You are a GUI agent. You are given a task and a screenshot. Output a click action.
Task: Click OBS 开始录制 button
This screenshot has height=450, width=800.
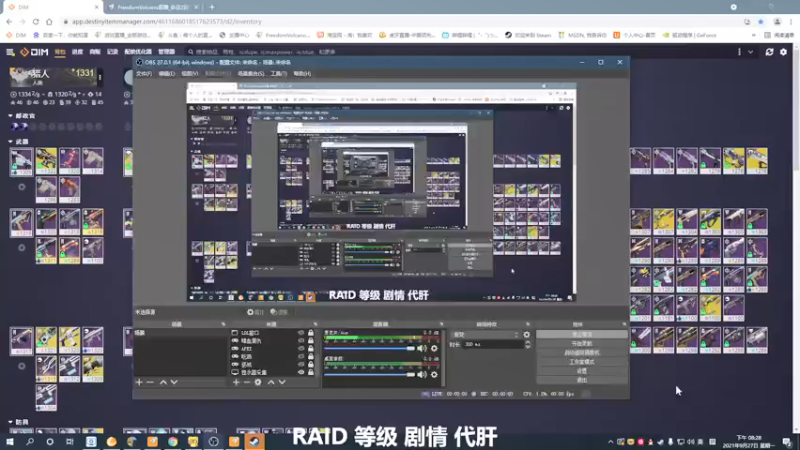tap(582, 344)
